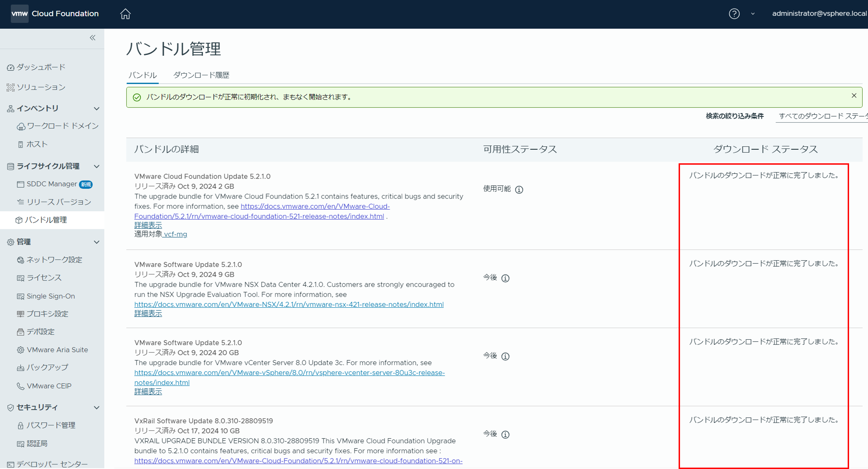Collapse the sidebar with double-chevron icon

tap(93, 38)
